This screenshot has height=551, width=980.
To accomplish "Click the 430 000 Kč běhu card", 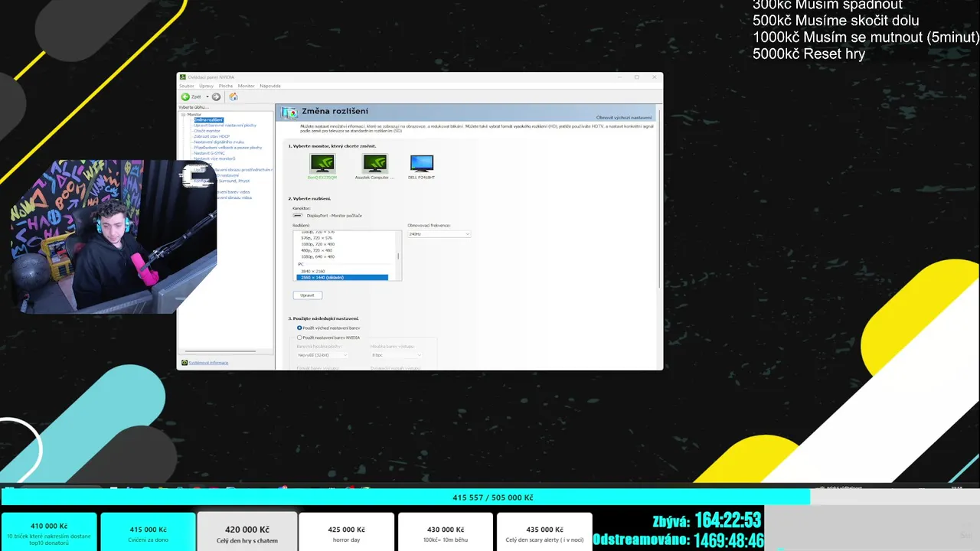I will [x=445, y=532].
